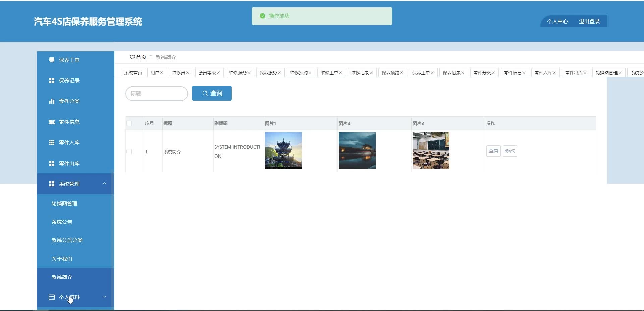644x311 pixels.
Task: Click the 退出登录 link in the header
Action: [589, 21]
